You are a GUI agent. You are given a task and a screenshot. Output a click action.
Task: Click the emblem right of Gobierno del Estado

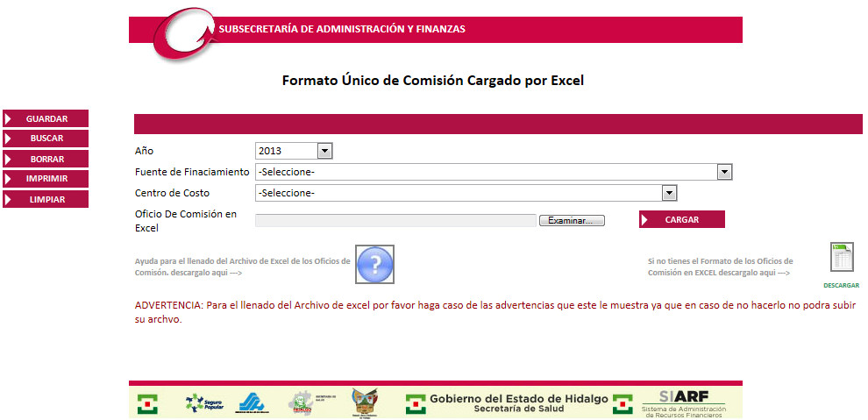point(623,404)
